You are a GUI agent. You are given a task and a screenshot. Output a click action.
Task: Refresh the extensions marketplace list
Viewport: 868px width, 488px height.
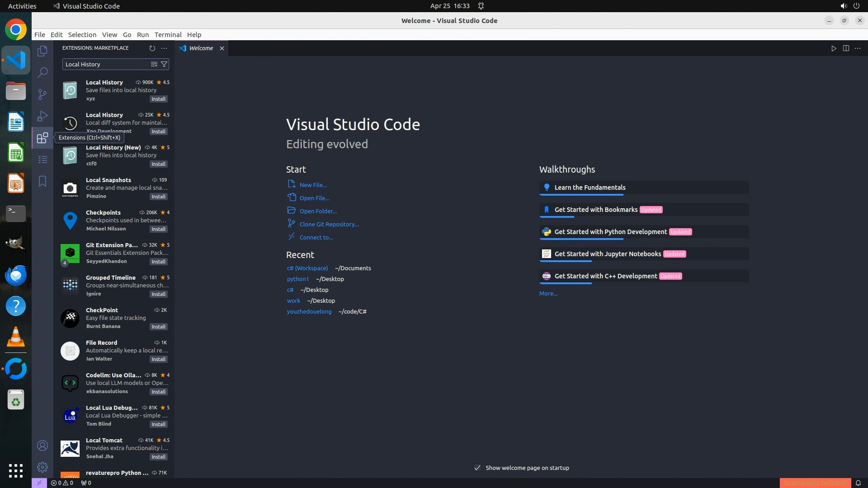coord(152,48)
